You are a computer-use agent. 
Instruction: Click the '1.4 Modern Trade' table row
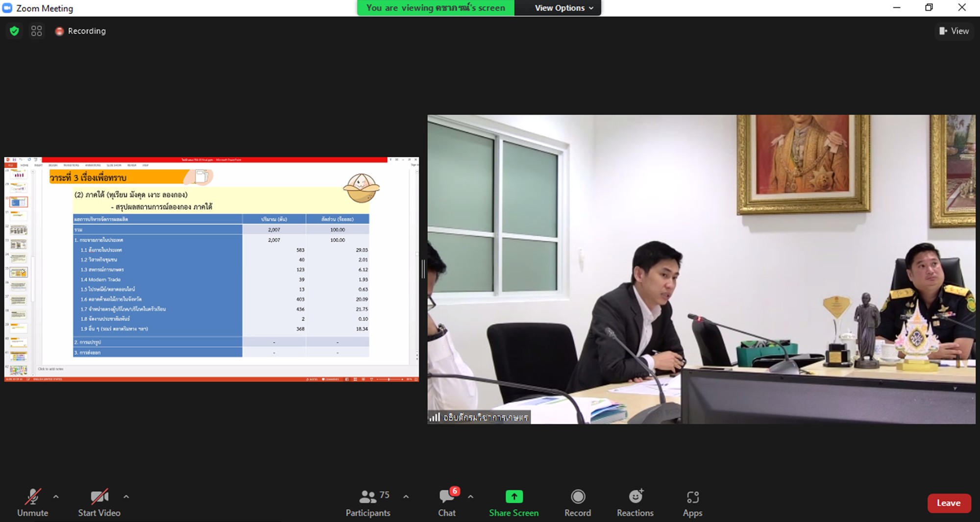pyautogui.click(x=221, y=279)
